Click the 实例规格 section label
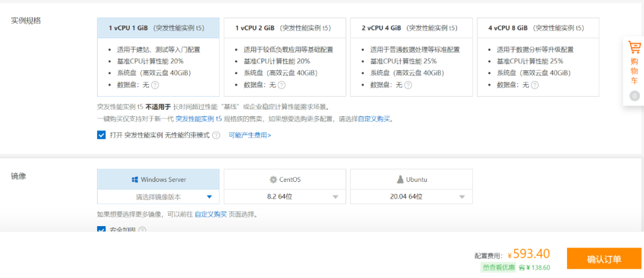The width and height of the screenshot is (644, 278). 26,21
